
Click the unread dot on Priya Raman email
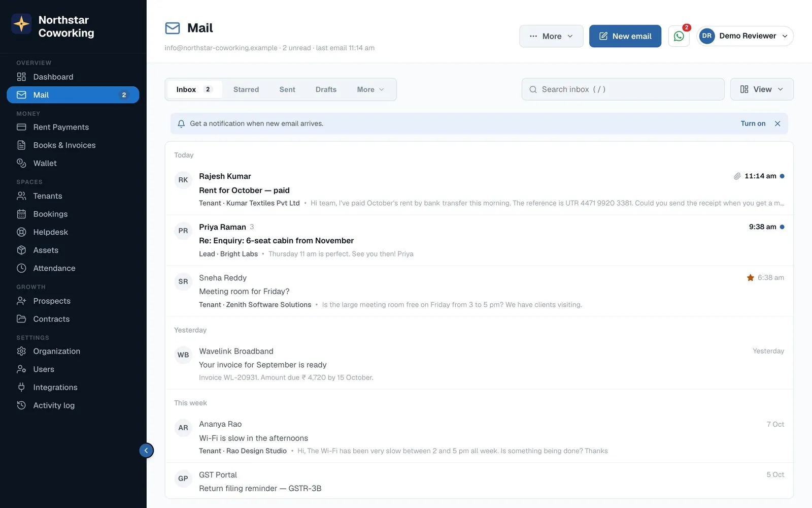tap(782, 227)
